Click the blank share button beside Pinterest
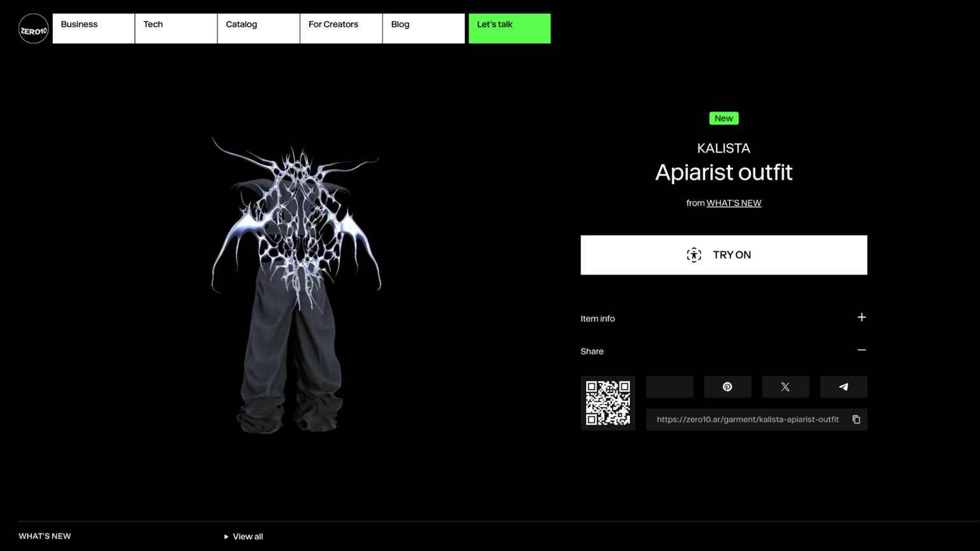Screen dimensions: 980x551 tap(669, 387)
